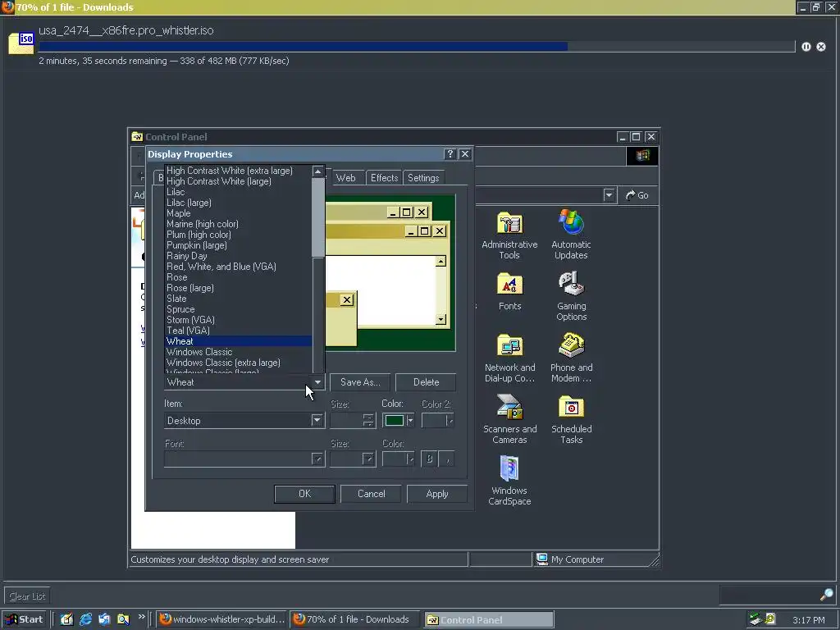The height and width of the screenshot is (630, 840).
Task: Open the Item dropdown showing Desktop
Action: (317, 421)
